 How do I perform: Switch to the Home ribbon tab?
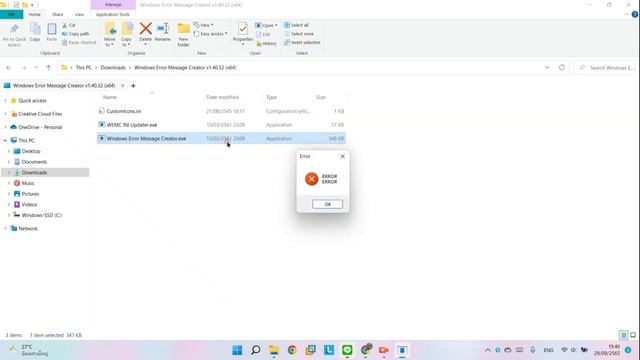35,14
